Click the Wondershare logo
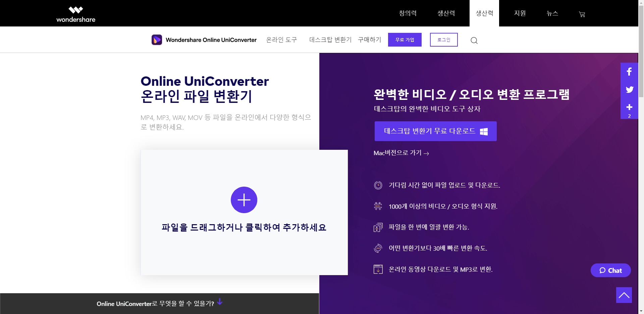The image size is (644, 314). [x=76, y=14]
